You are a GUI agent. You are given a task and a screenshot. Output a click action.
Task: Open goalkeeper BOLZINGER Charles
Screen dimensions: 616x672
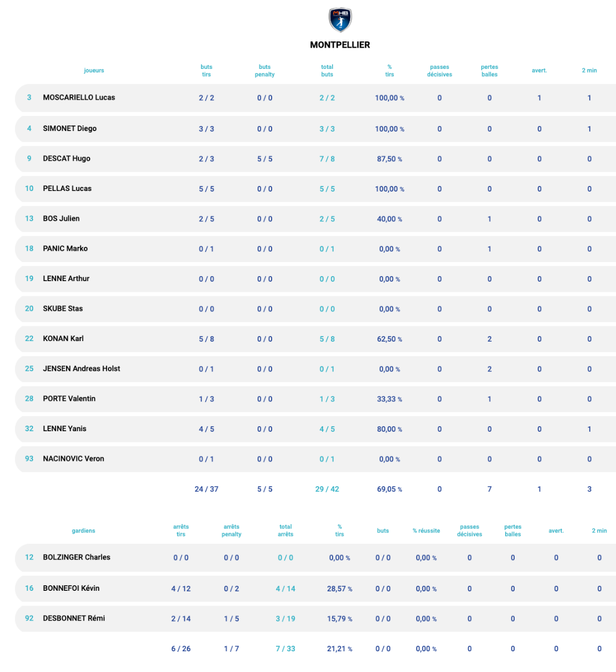point(77,557)
